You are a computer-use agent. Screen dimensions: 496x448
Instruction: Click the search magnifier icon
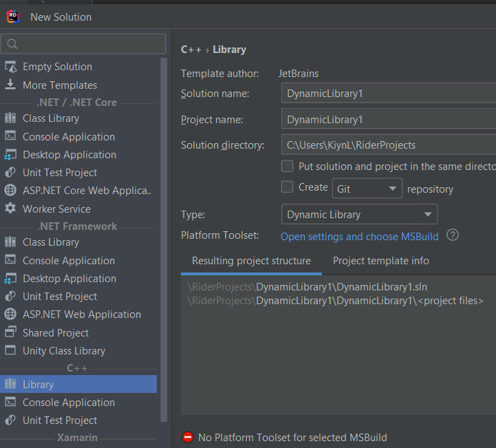coord(12,44)
